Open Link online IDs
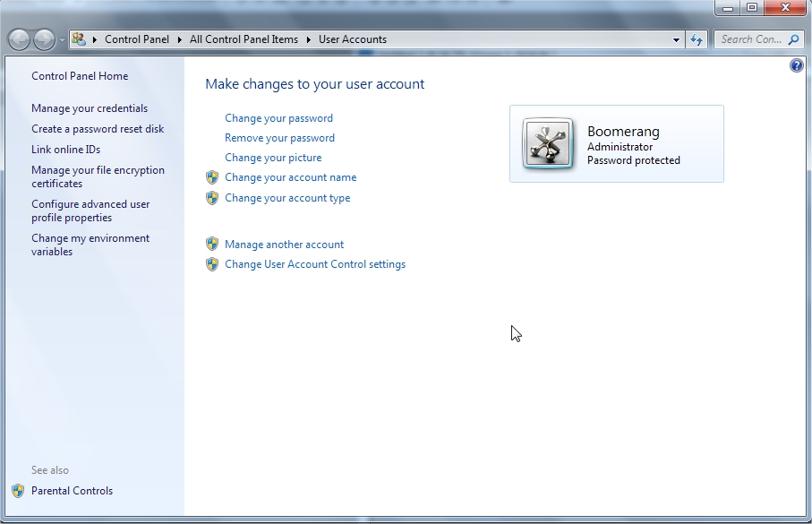Image resolution: width=812 pixels, height=524 pixels. pyautogui.click(x=65, y=150)
